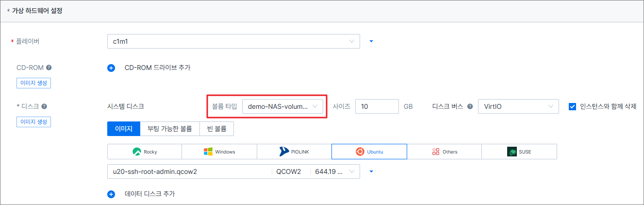644x205 pixels.
Task: Select the Others image category
Action: point(444,152)
